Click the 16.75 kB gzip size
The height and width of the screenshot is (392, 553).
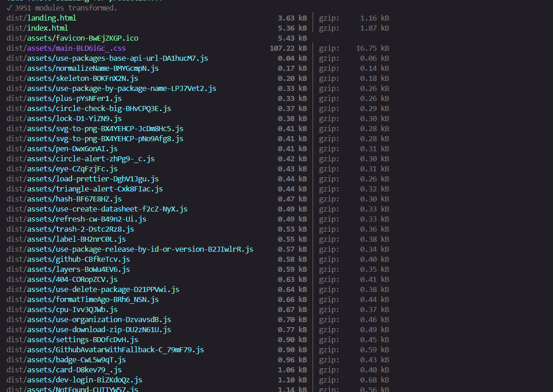coord(372,48)
